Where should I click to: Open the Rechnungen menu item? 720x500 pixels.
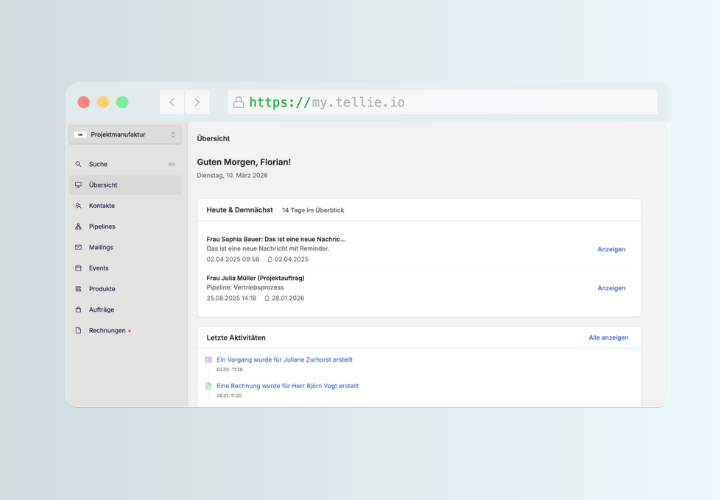coord(107,330)
